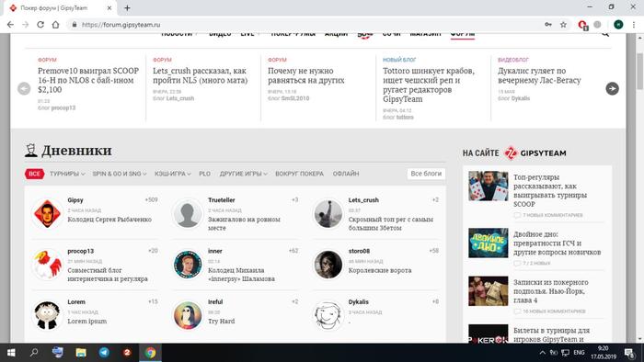
Task: Open the Lets_crush NL5 headline
Action: pyautogui.click(x=201, y=76)
